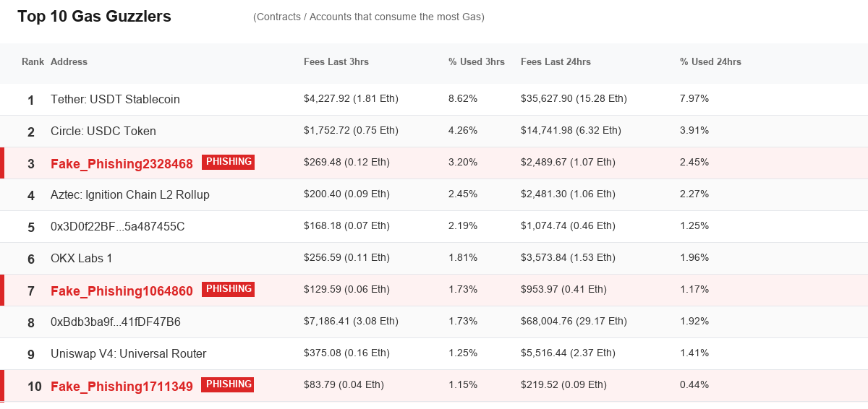The image size is (868, 409).
Task: Click the 4.26% used 3hrs value
Action: 463,130
